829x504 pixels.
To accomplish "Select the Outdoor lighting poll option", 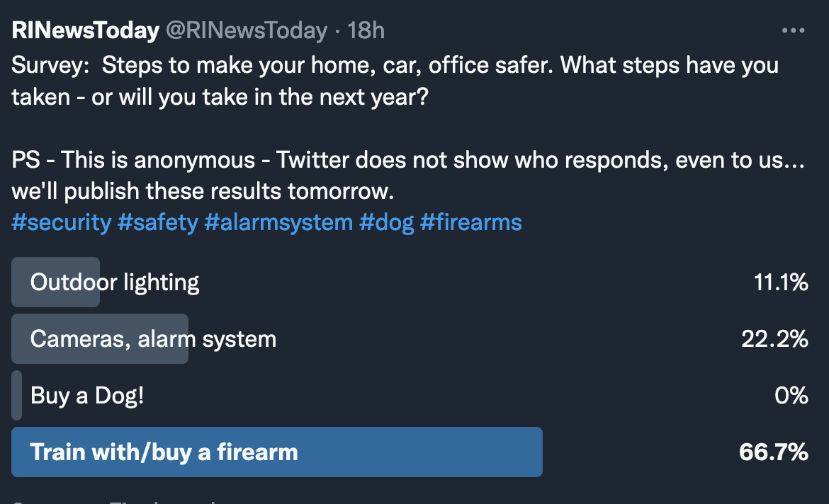I will coord(115,282).
